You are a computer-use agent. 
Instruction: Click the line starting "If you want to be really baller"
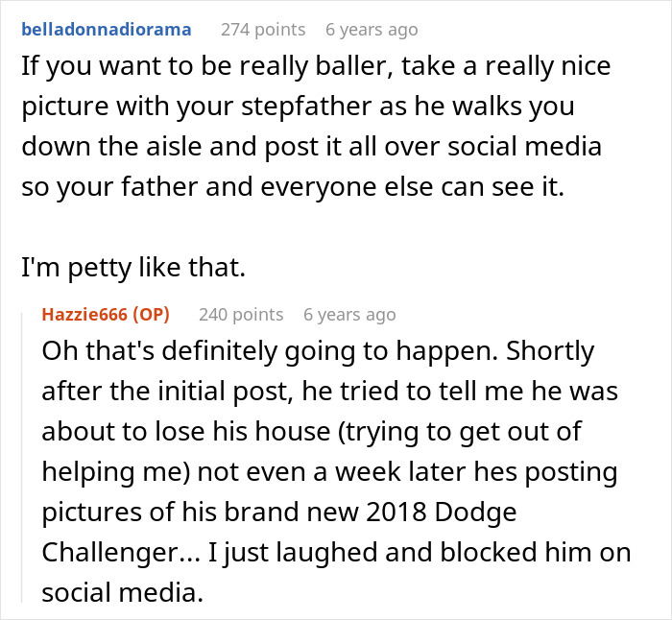(x=315, y=68)
